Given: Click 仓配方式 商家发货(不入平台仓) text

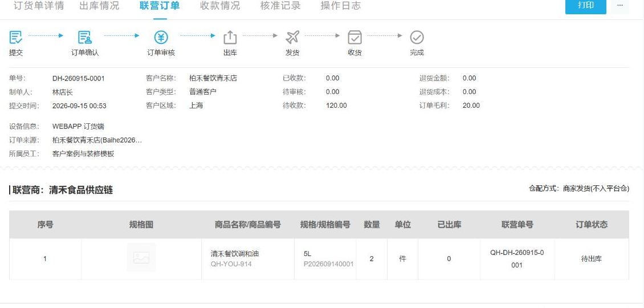Looking at the screenshot, I should tap(579, 189).
